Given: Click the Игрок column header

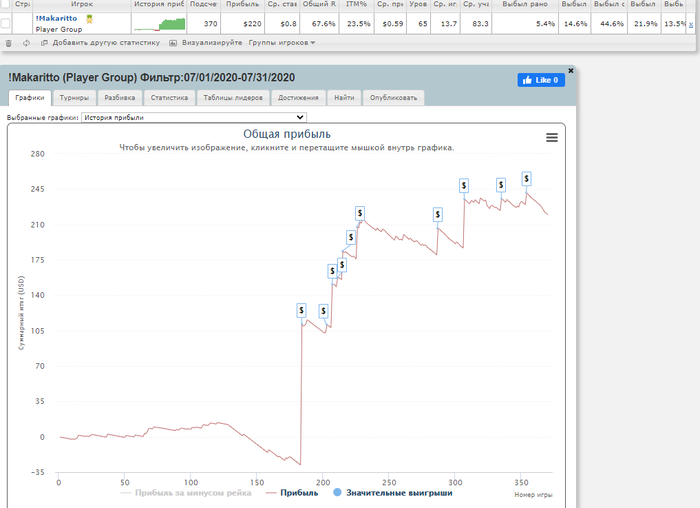Looking at the screenshot, I should [x=82, y=4].
